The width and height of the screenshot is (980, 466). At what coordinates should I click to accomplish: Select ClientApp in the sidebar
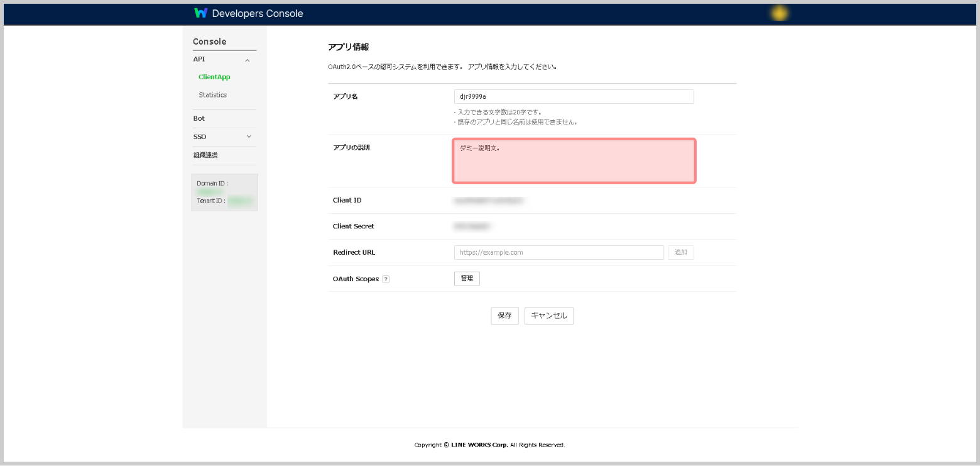(214, 77)
